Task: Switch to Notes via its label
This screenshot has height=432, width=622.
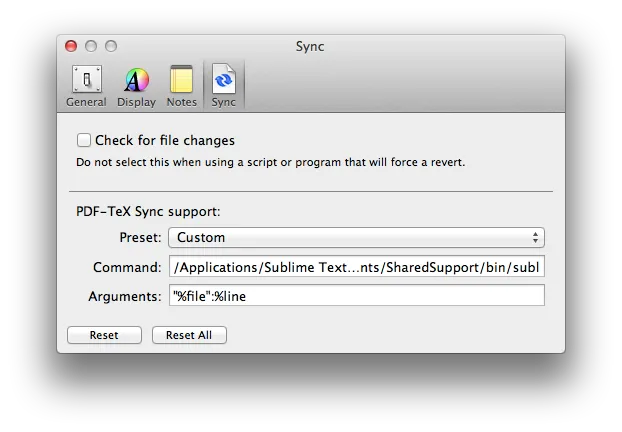Action: coord(181,102)
